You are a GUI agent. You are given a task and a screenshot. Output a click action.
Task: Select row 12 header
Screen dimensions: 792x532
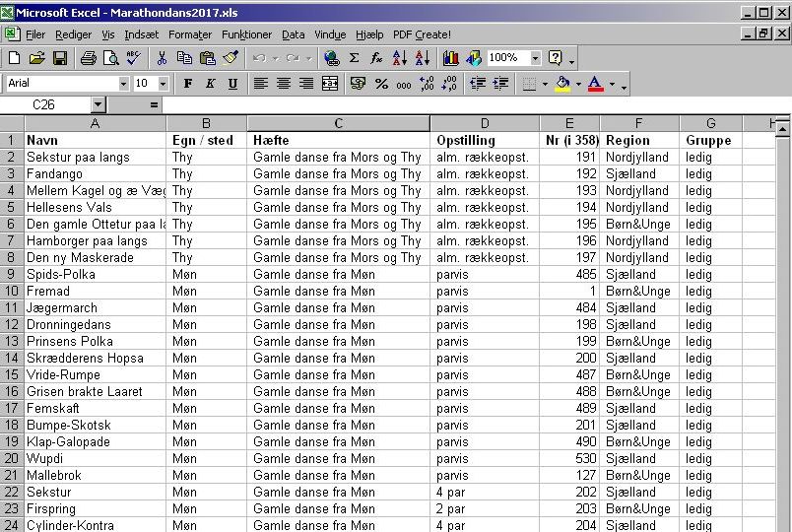pos(12,324)
